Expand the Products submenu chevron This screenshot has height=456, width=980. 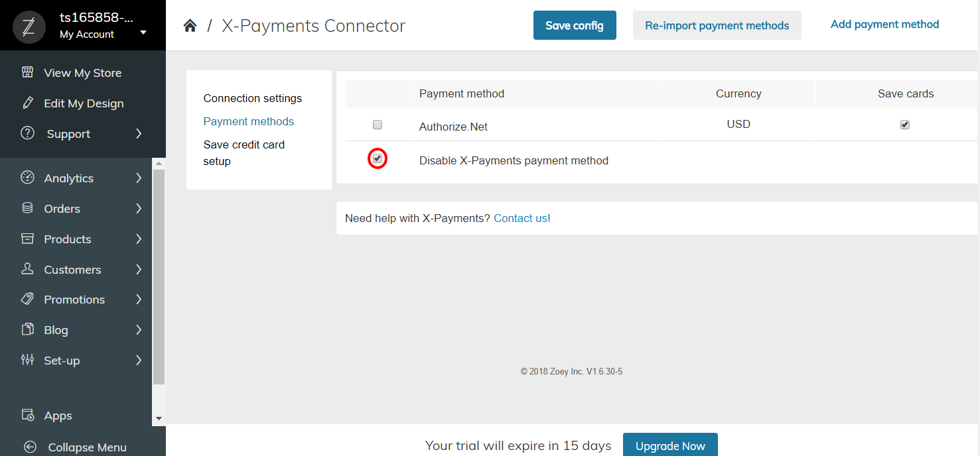tap(139, 239)
